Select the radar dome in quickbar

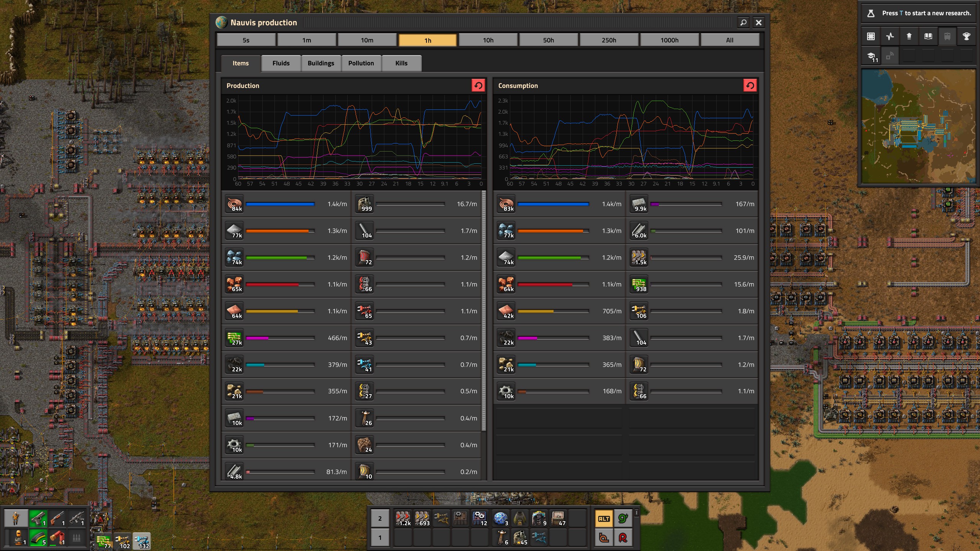500,518
